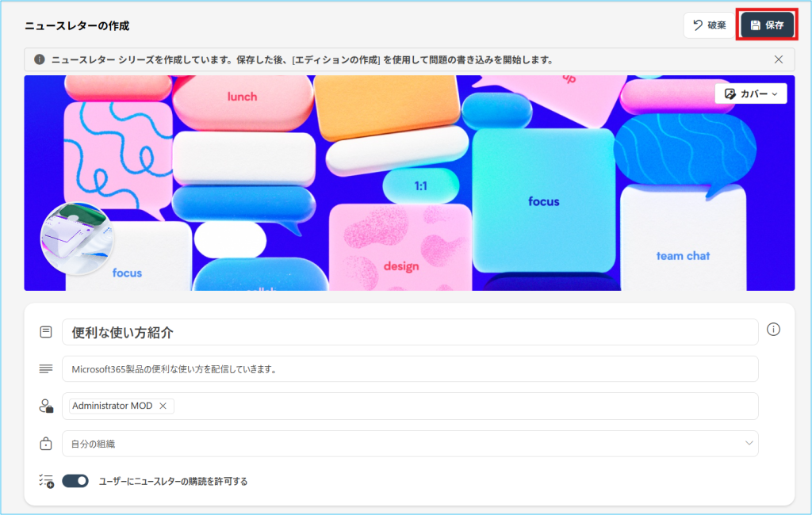
Task: Select the Administrator MOD owner chip
Action: pyautogui.click(x=112, y=406)
